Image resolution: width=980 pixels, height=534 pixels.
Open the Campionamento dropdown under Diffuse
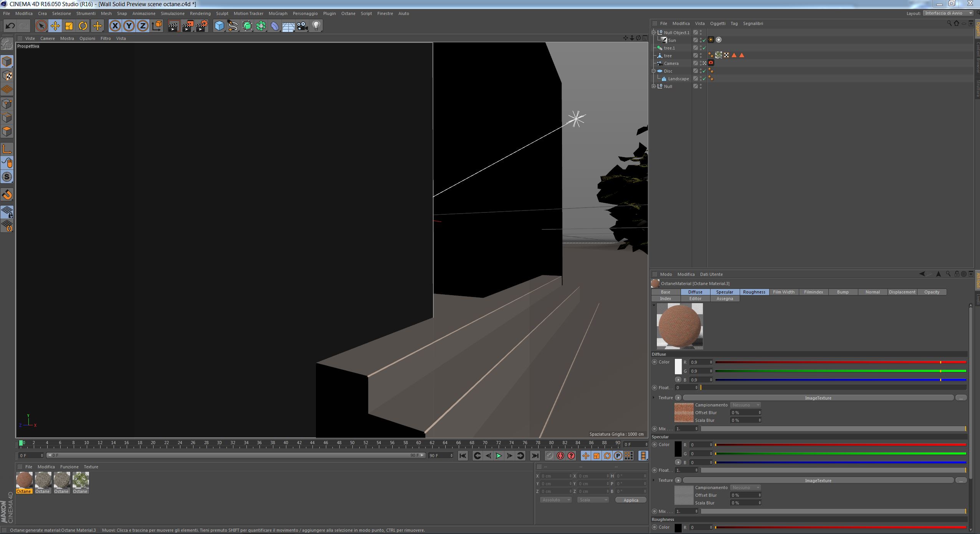[745, 405]
